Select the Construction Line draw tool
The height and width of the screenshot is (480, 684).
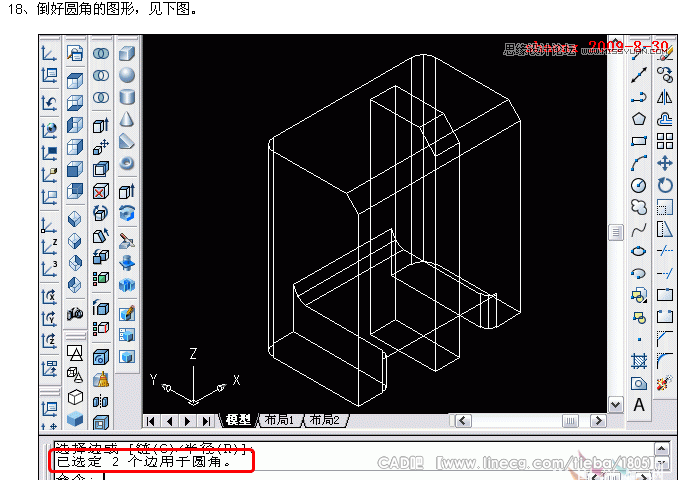coord(639,75)
